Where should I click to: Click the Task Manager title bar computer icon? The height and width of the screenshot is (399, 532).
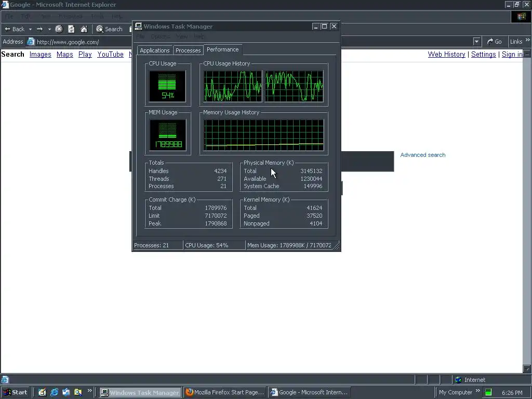(x=138, y=26)
